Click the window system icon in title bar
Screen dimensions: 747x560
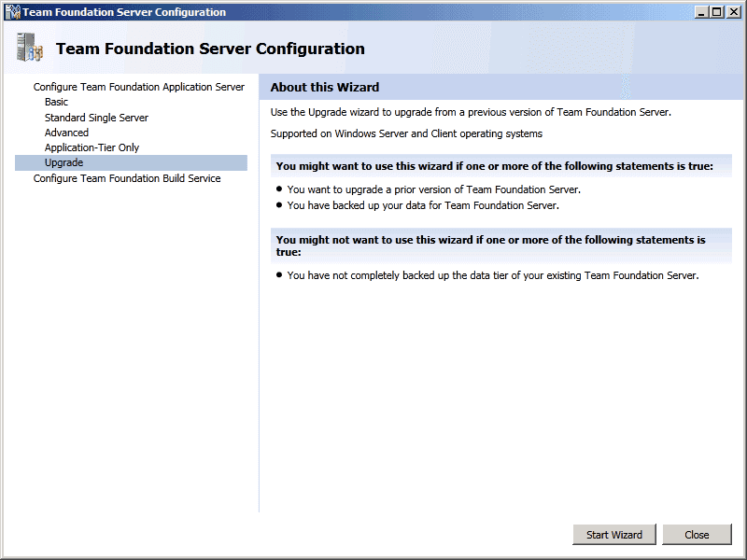point(12,12)
